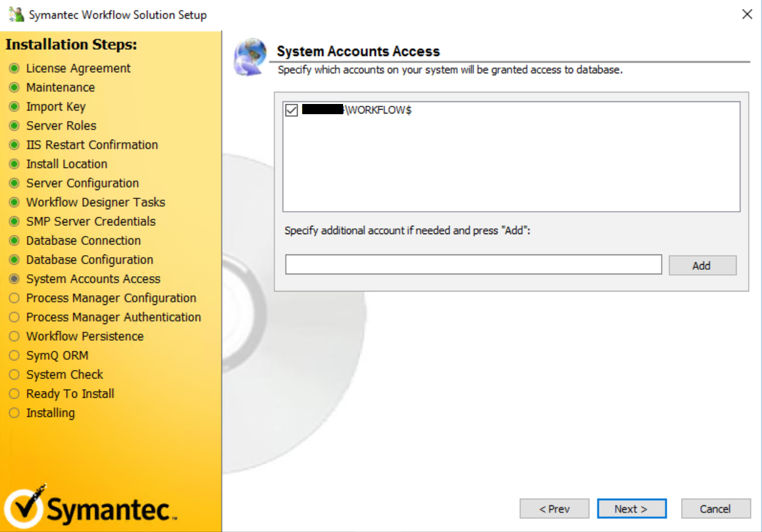This screenshot has height=532, width=762.
Task: Click the Database Configuration step icon
Action: pos(15,260)
